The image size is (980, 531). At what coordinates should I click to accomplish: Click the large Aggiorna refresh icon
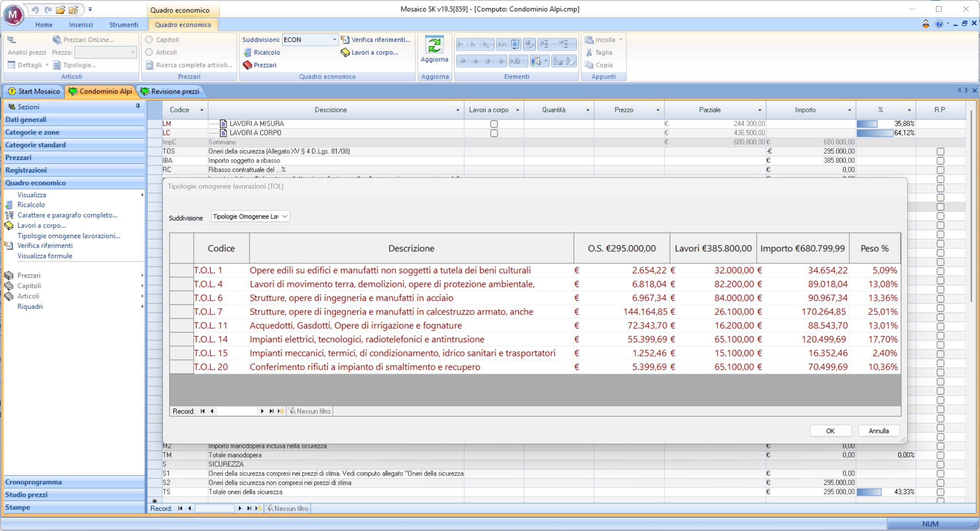tap(434, 45)
